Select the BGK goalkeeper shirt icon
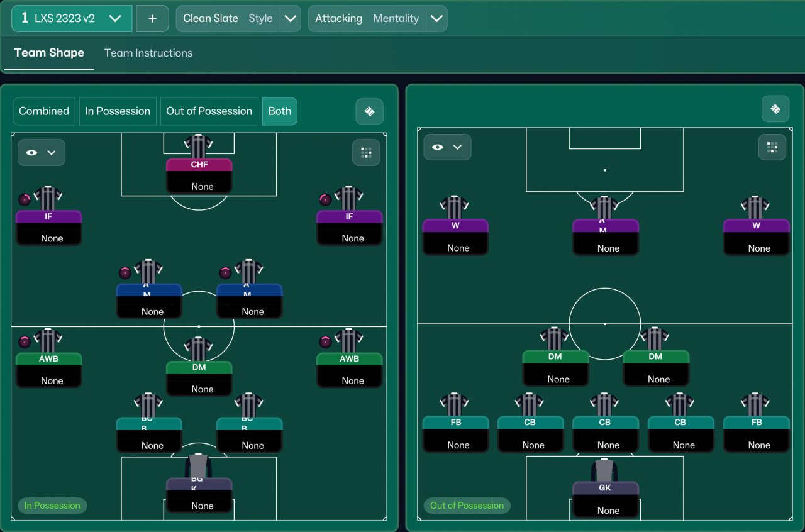 pyautogui.click(x=199, y=465)
